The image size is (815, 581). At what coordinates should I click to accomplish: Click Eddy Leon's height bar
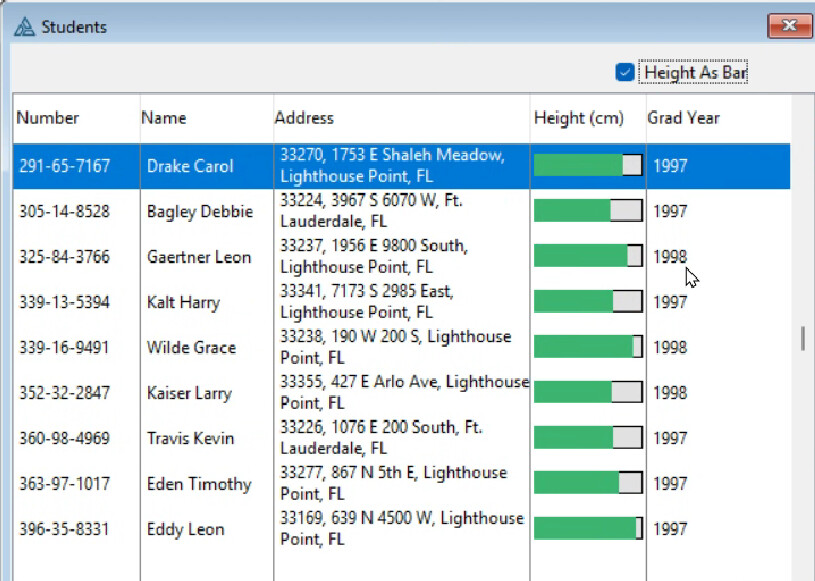(588, 529)
